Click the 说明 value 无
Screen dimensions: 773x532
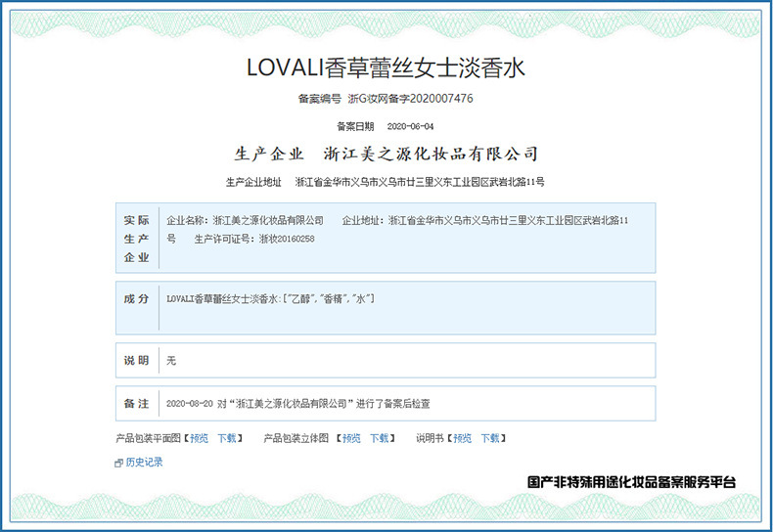click(171, 361)
